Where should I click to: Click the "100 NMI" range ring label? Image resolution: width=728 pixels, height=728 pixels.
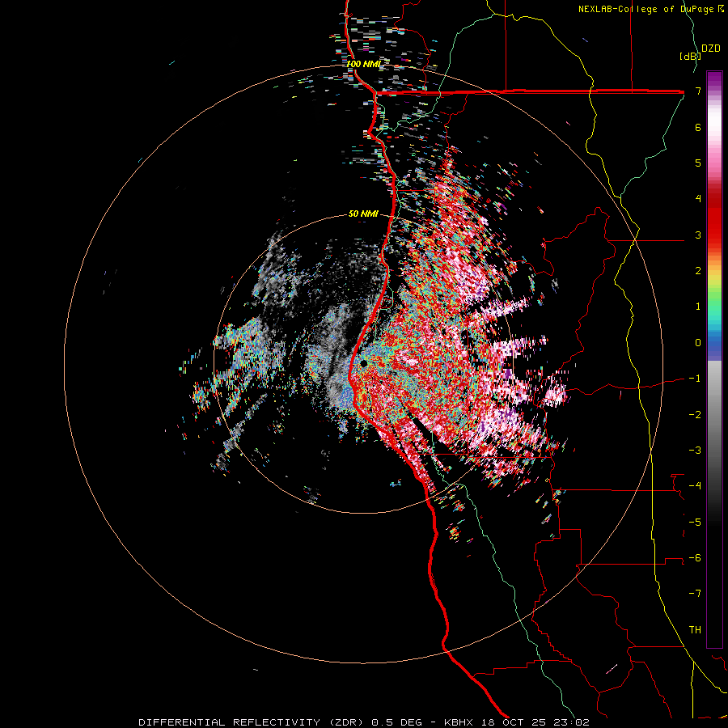(363, 64)
